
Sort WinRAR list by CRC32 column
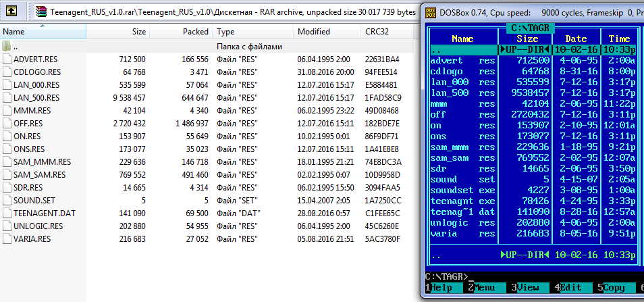(x=387, y=32)
